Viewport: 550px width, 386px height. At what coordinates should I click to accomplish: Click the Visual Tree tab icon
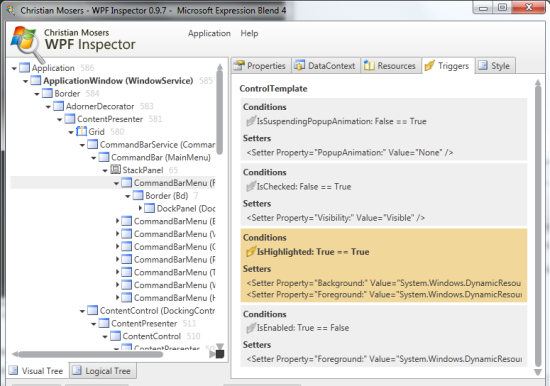pyautogui.click(x=13, y=370)
